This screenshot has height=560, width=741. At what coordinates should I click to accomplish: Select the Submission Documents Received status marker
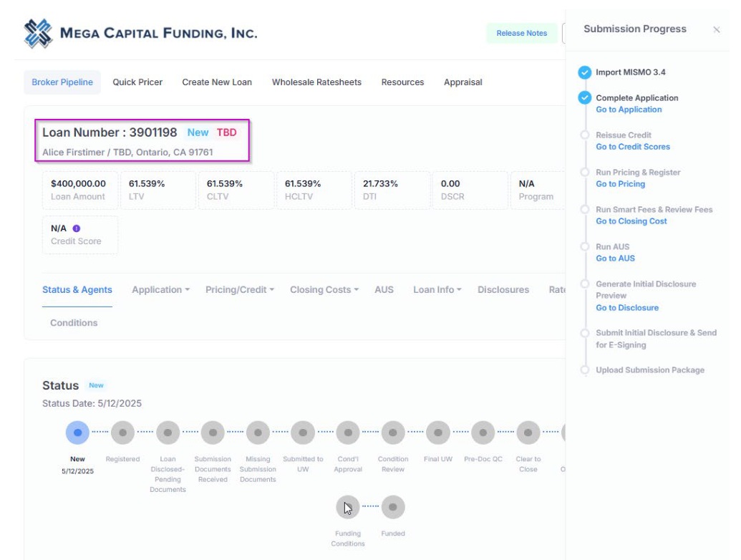[x=213, y=433]
